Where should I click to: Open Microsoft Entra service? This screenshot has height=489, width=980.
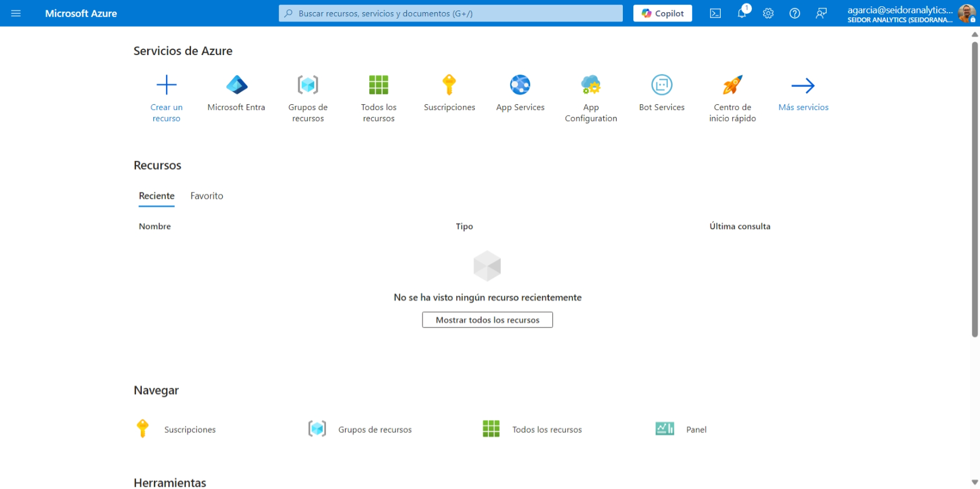236,93
